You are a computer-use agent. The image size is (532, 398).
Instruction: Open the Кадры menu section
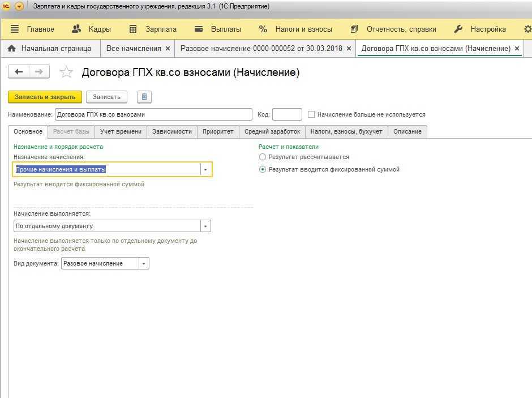(x=100, y=29)
